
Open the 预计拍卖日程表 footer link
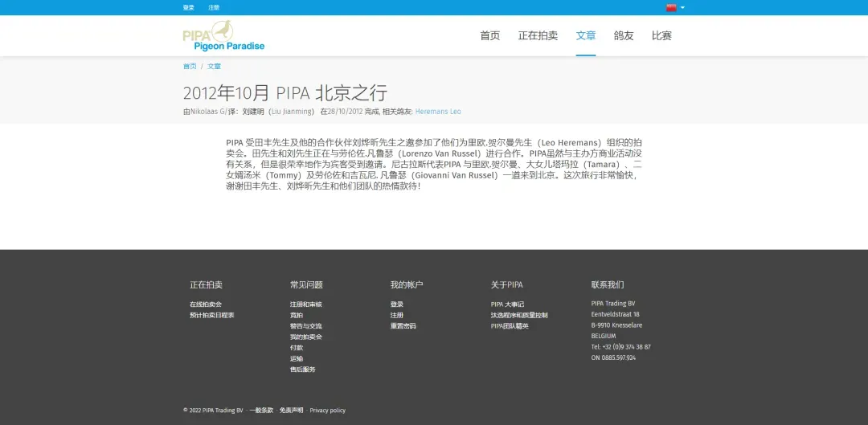tap(212, 316)
